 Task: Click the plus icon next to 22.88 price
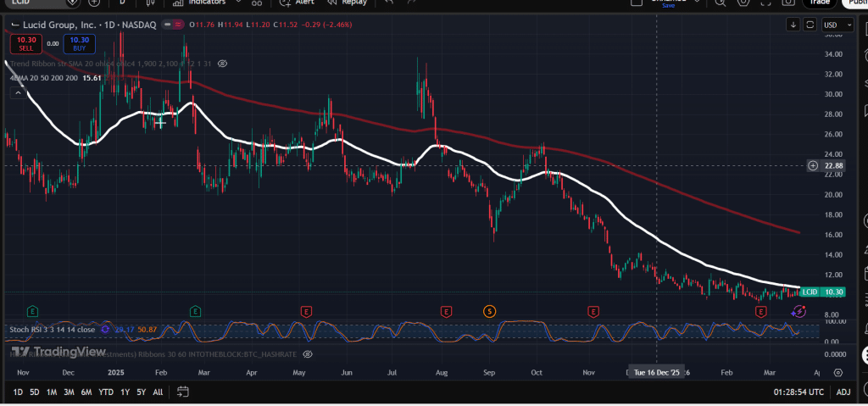813,165
